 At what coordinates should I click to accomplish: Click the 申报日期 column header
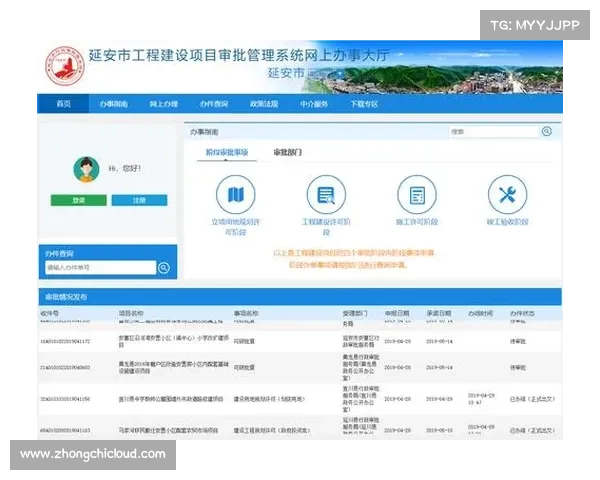(397, 313)
